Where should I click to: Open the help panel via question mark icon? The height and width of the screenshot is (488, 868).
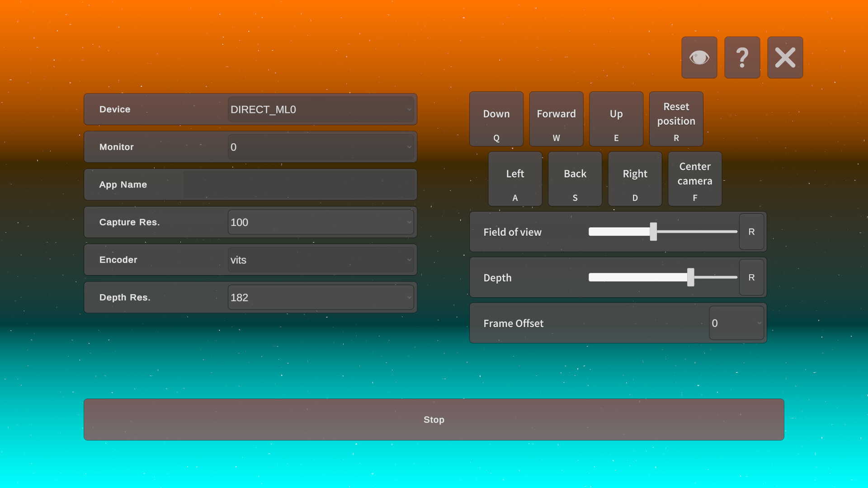click(x=742, y=57)
